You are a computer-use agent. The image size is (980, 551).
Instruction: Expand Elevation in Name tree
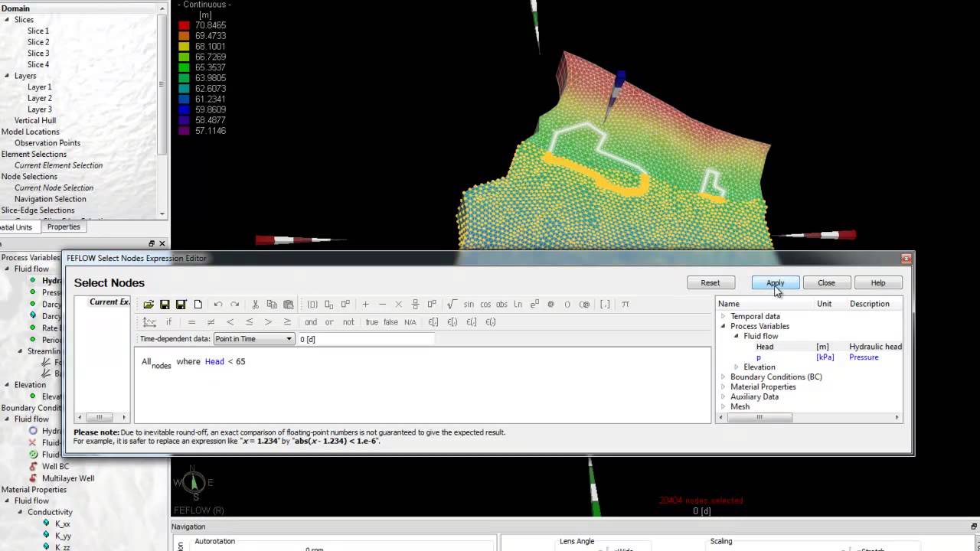tap(737, 367)
